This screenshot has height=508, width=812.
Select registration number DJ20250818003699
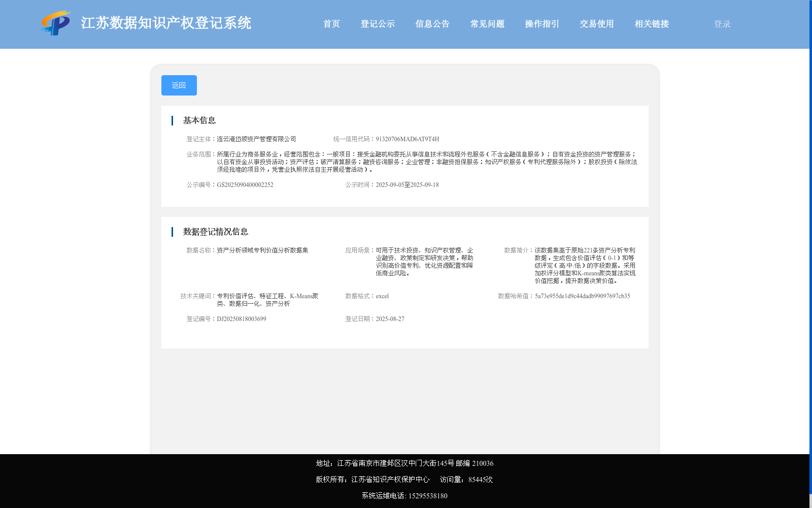click(242, 319)
